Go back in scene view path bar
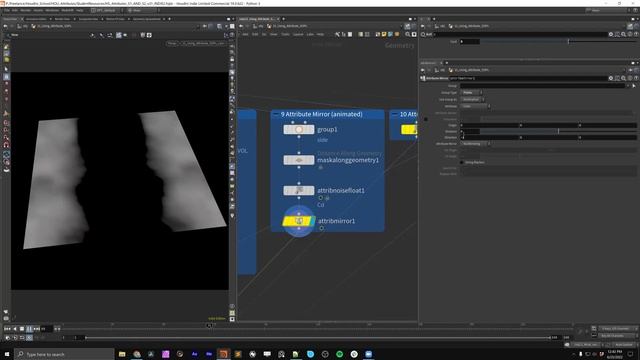Viewport: 640px width, 360px height. tap(5, 26)
